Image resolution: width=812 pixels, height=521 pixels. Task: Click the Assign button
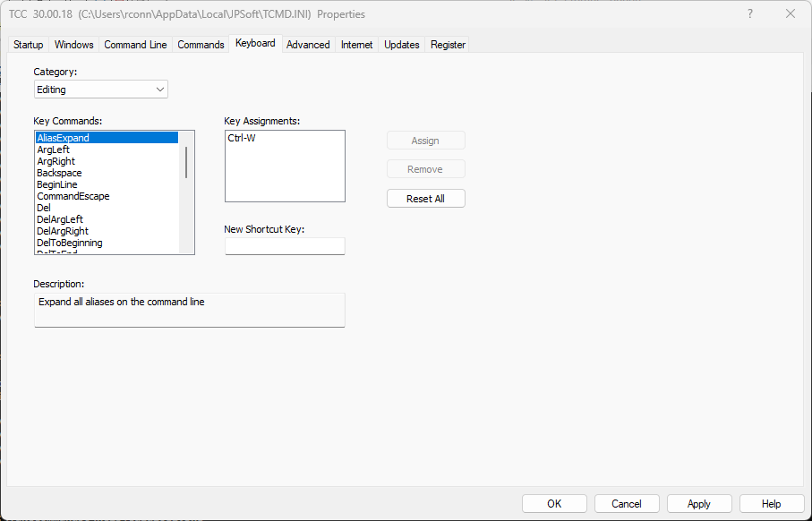425,141
